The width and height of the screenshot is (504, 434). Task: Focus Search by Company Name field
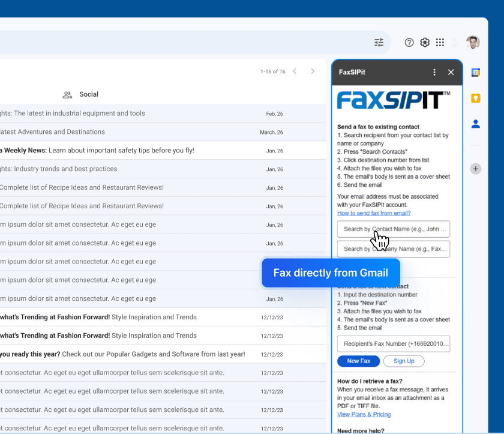coord(394,249)
